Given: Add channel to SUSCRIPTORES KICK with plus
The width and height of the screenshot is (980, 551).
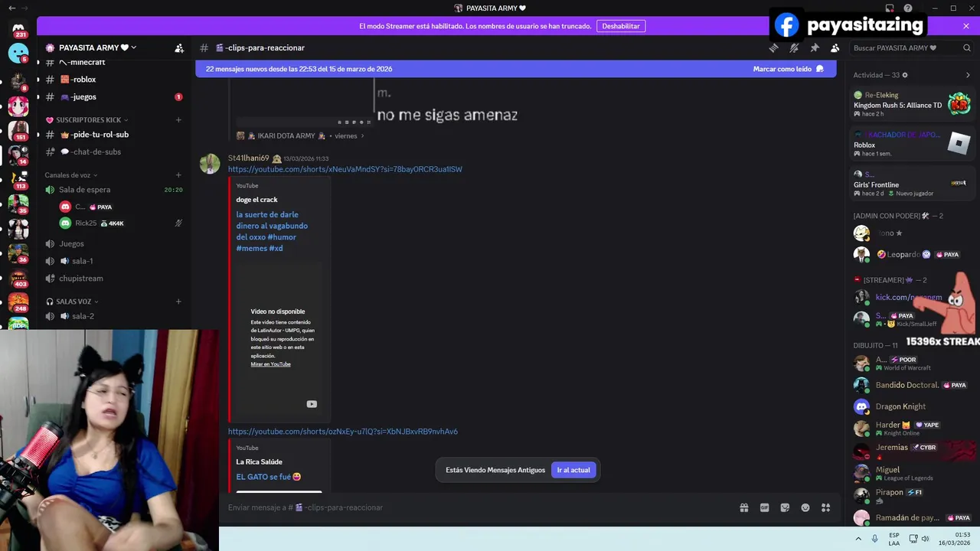Looking at the screenshot, I should pyautogui.click(x=178, y=120).
